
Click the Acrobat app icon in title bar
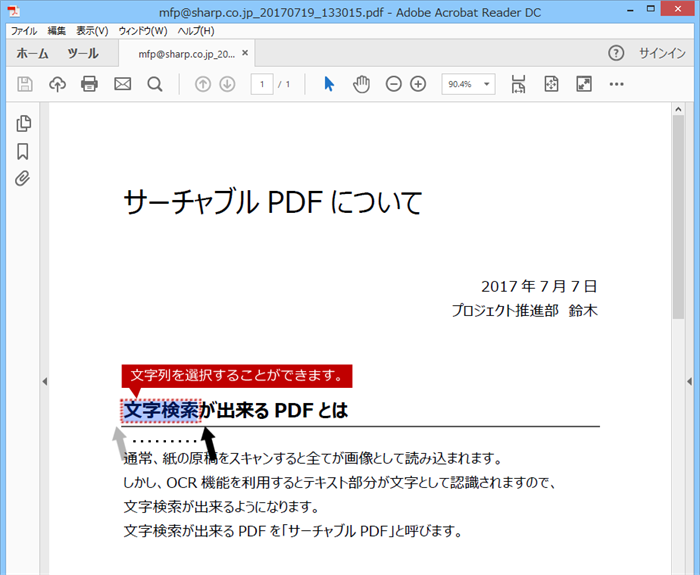(13, 11)
